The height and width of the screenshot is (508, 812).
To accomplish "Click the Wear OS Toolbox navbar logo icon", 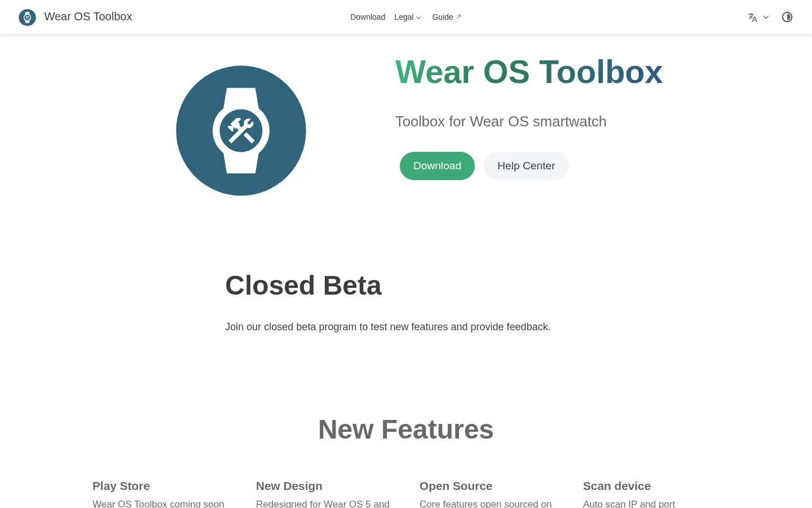I will [27, 17].
